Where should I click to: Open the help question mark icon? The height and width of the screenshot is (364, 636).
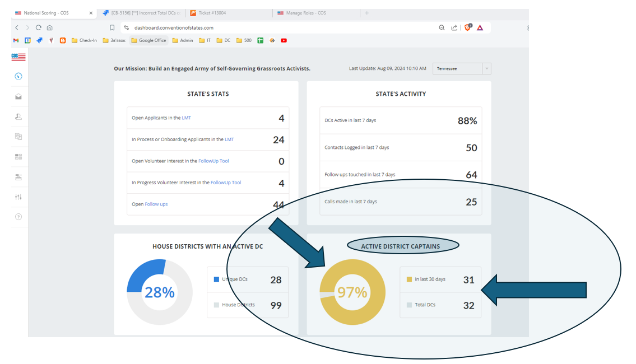click(x=18, y=217)
